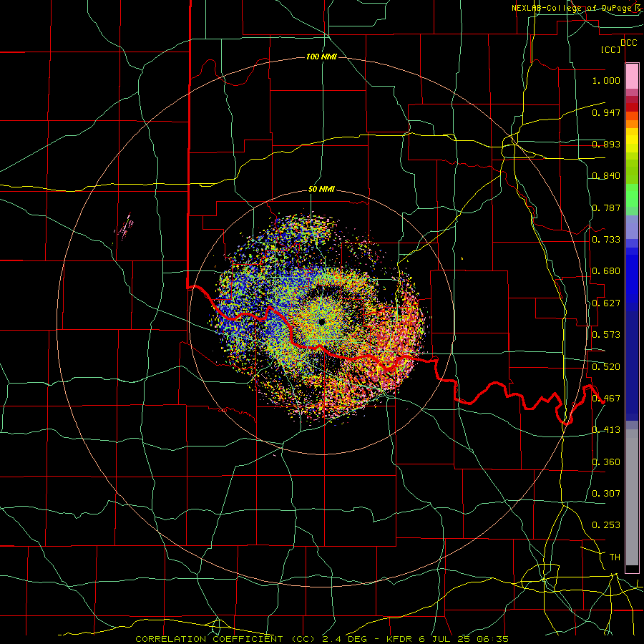This screenshot has width=644, height=644.
Task: Click the 06:35 timestamp
Action: [x=493, y=639]
